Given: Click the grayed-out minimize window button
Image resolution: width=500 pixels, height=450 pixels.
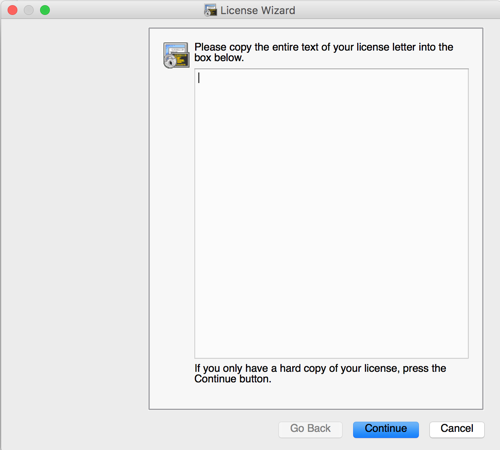Looking at the screenshot, I should 29,10.
